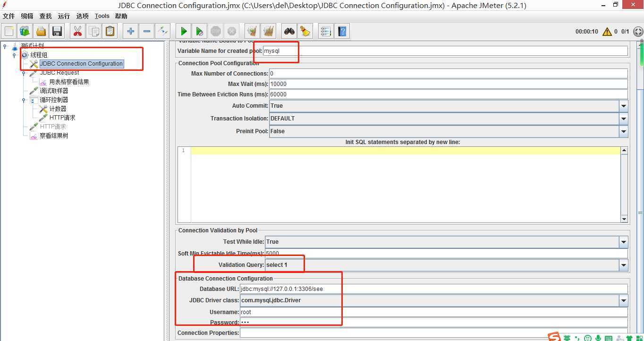Click the Cut scissors icon
The width and height of the screenshot is (644, 341).
(x=77, y=31)
